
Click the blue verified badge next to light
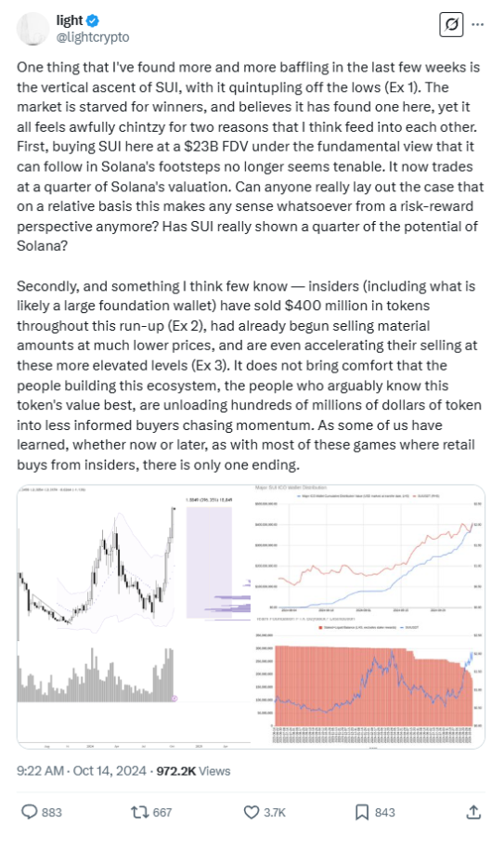pos(93,20)
